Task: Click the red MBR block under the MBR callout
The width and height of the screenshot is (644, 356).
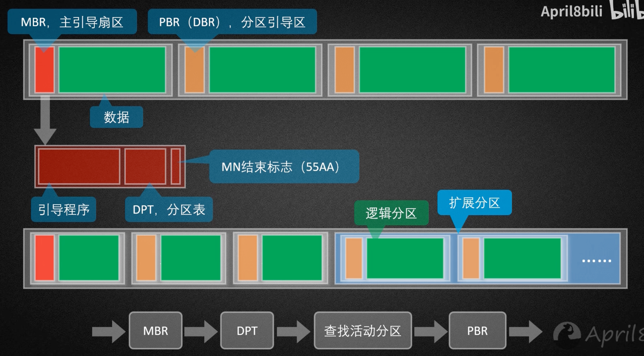Action: 45,70
